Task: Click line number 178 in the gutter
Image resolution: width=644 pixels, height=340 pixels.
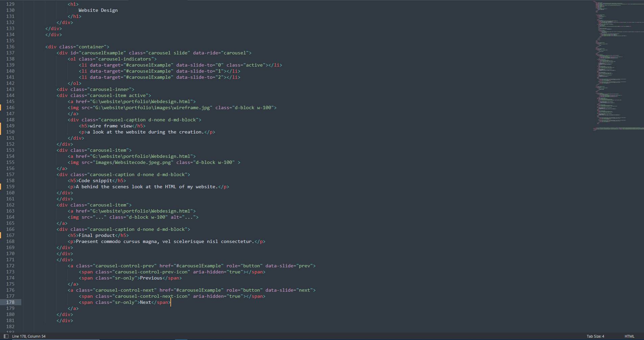Action: pos(10,302)
